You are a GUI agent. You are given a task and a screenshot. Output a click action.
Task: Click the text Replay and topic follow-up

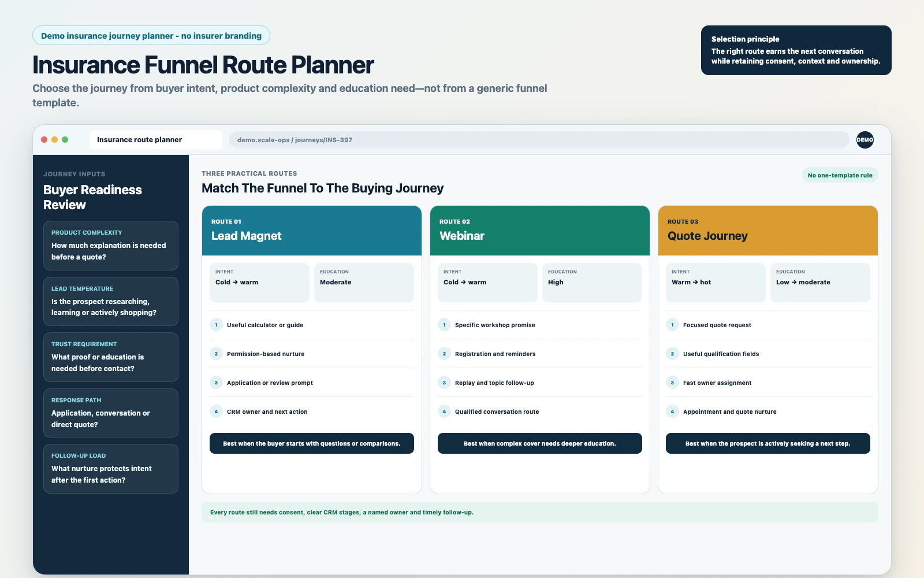[x=494, y=383]
